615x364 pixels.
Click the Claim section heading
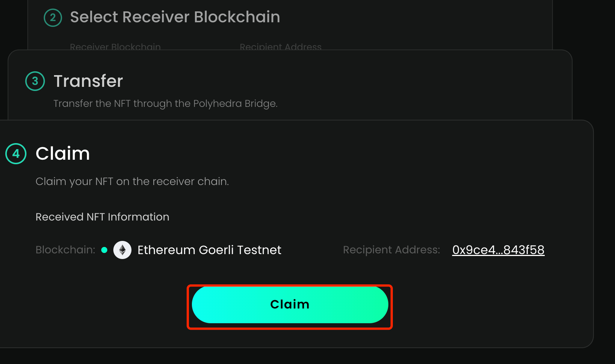(x=63, y=154)
